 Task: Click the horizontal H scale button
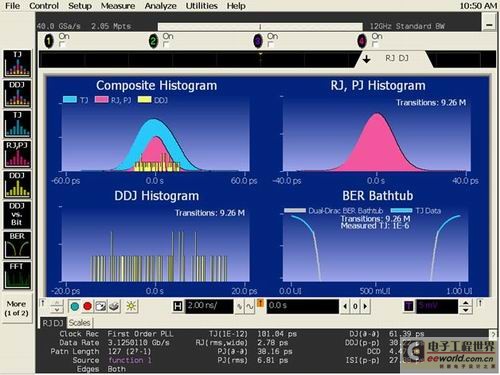(x=178, y=306)
